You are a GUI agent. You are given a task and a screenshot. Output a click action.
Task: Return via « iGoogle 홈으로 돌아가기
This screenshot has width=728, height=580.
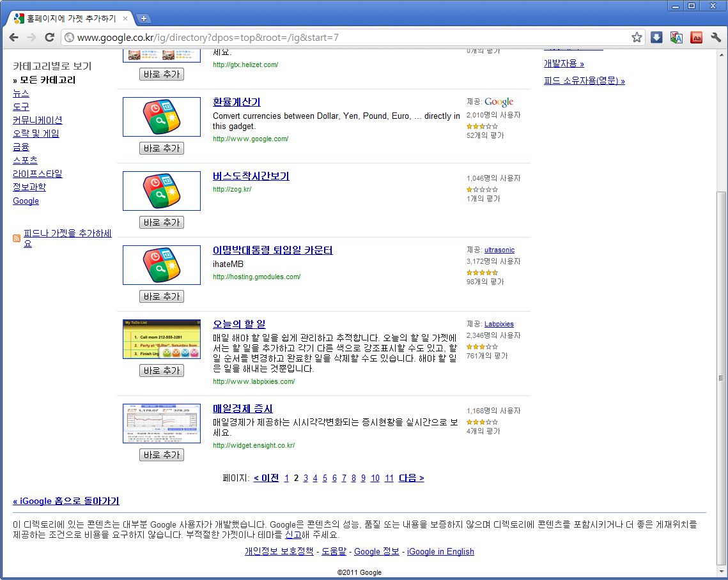click(x=66, y=501)
